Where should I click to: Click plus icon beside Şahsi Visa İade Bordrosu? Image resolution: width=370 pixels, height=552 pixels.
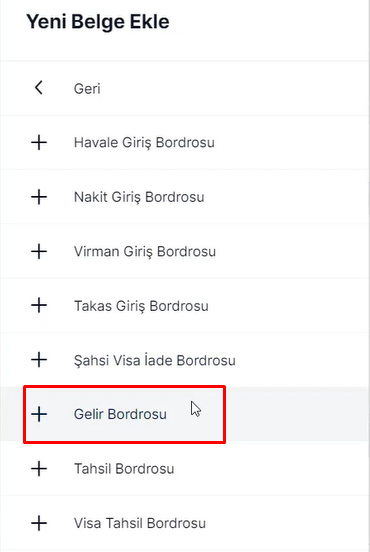click(x=39, y=360)
